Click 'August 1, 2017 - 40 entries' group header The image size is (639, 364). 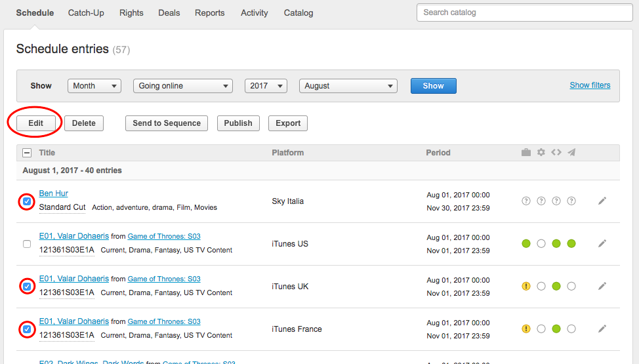click(72, 171)
